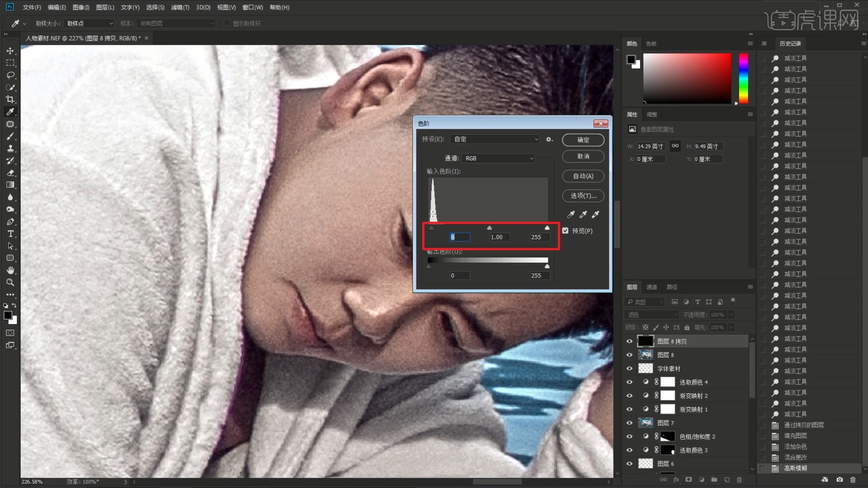Choose the Hand tool
This screenshot has height=488, width=868.
click(x=10, y=270)
